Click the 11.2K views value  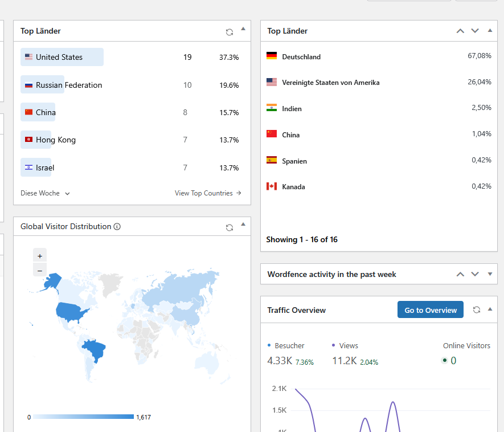[344, 361]
